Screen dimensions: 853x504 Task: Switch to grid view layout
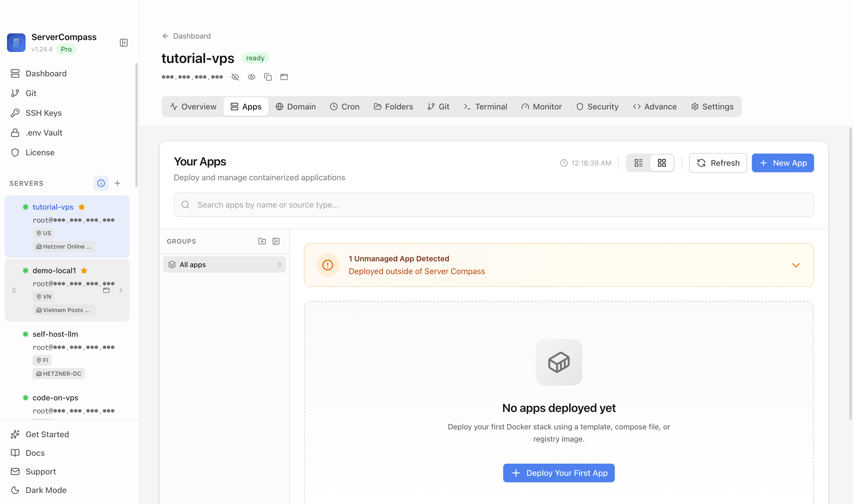point(662,163)
